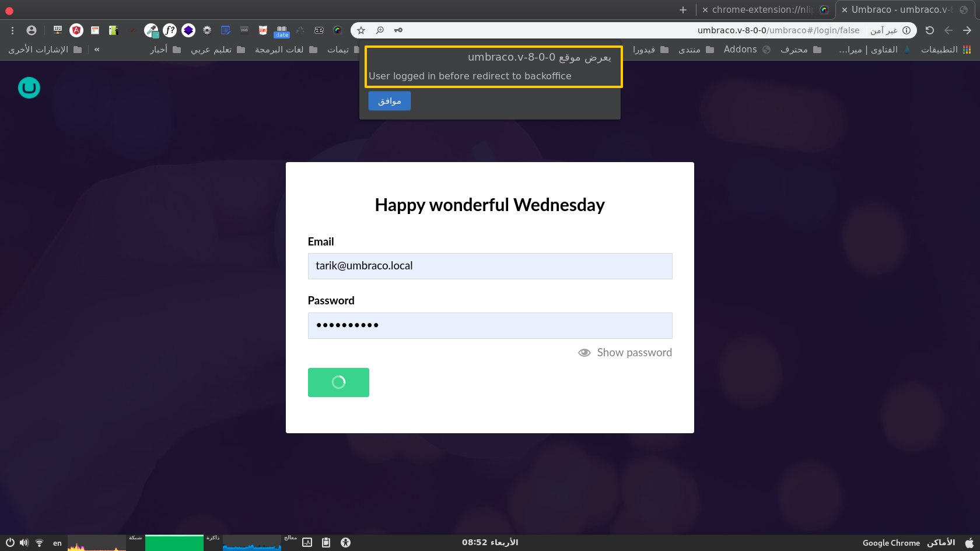This screenshot has height=551, width=980.
Task: Open the منتدى bookmarks folder
Action: click(x=696, y=50)
